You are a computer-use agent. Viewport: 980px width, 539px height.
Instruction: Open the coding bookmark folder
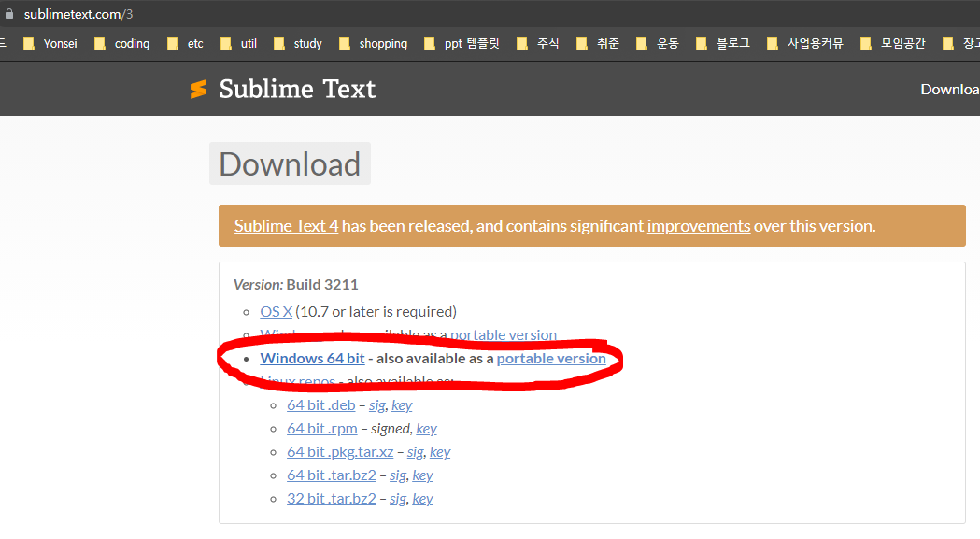(x=121, y=44)
